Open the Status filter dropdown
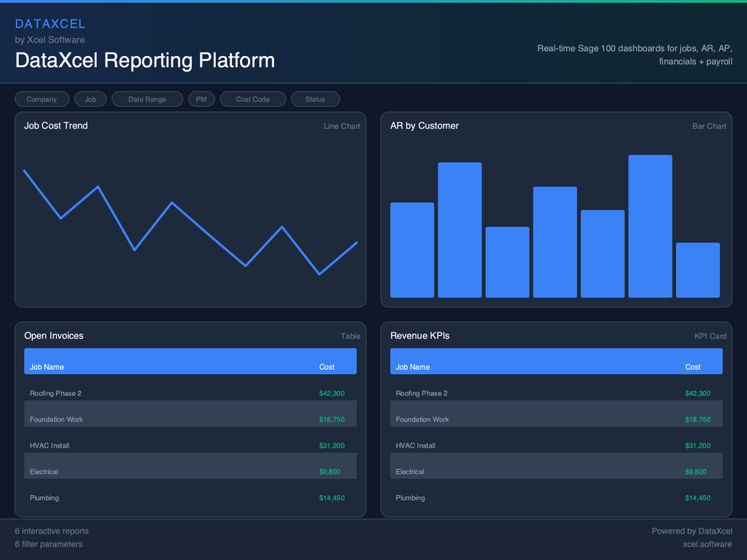This screenshot has width=747, height=560. (315, 98)
